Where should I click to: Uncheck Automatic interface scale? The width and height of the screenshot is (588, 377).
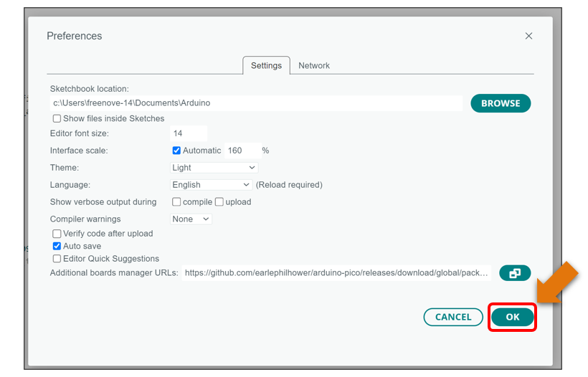(176, 151)
